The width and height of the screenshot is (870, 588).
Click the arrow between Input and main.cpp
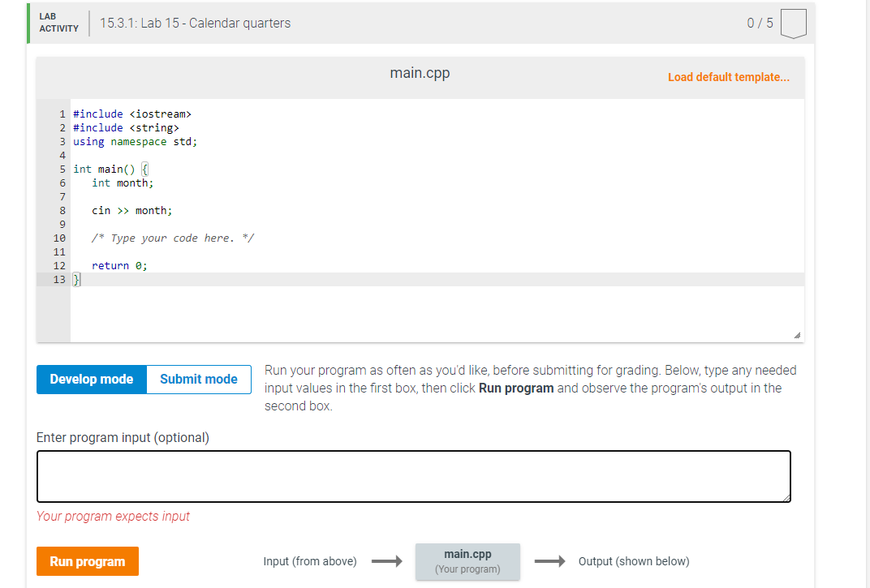388,560
